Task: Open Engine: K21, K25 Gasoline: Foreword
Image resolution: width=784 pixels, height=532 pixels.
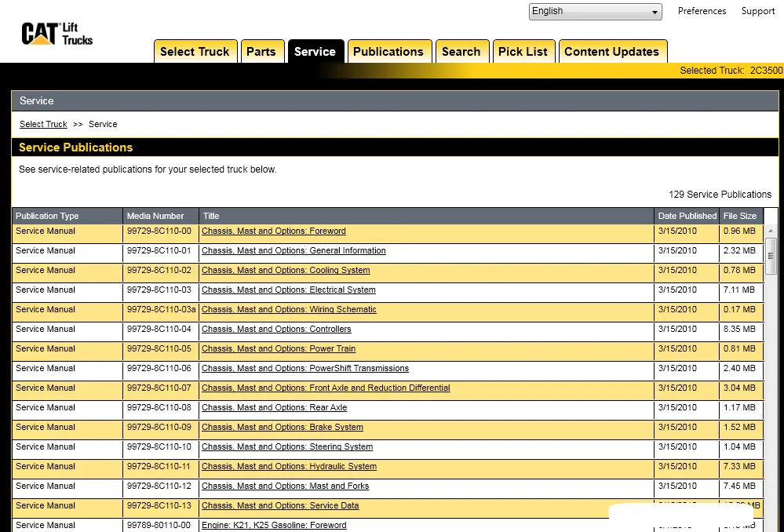Action: click(274, 525)
